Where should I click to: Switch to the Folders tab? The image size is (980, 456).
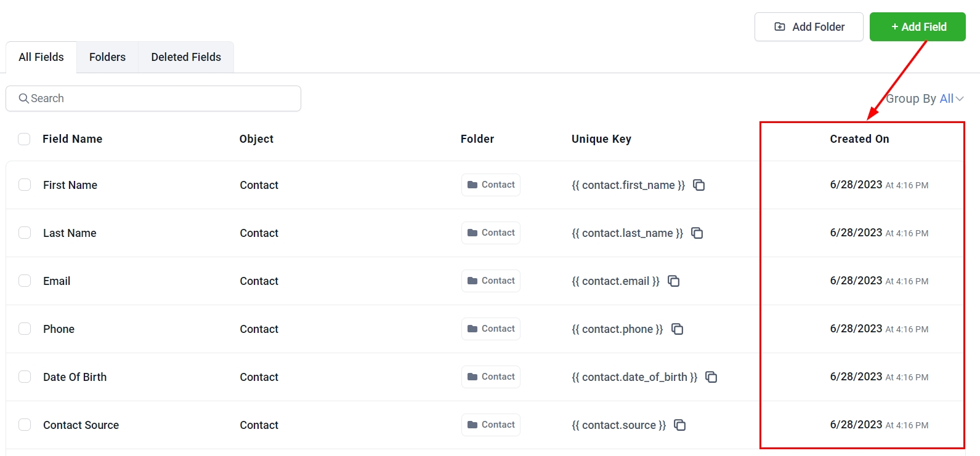click(x=107, y=57)
